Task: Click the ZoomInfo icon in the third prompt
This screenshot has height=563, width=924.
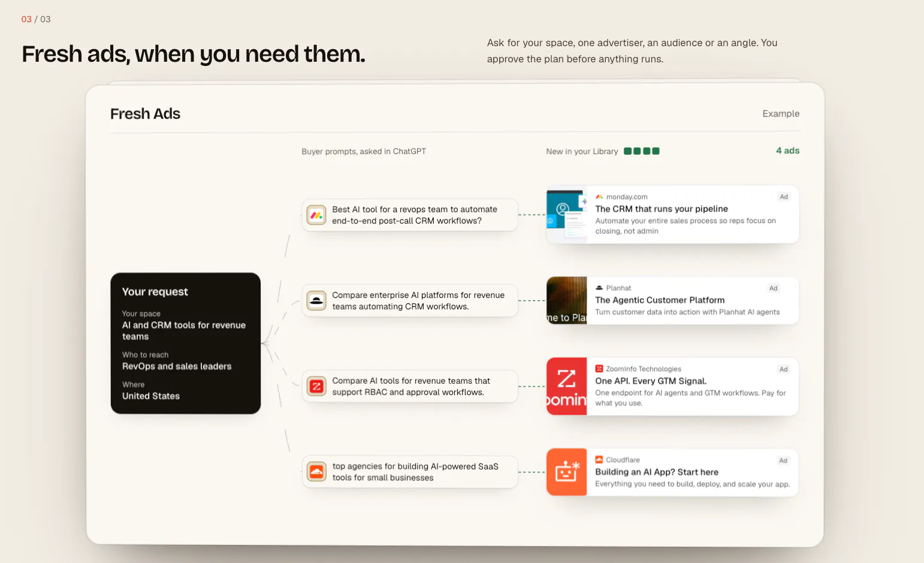Action: (316, 386)
